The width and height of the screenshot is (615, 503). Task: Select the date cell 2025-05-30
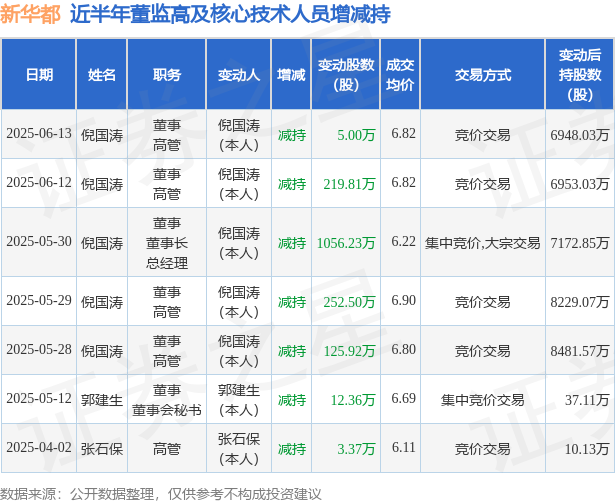click(x=39, y=242)
